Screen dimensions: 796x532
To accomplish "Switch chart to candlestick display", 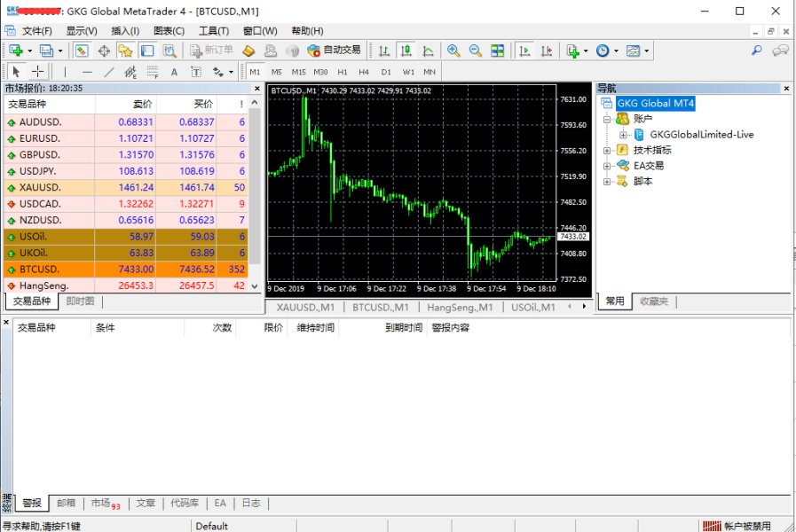I will (406, 51).
